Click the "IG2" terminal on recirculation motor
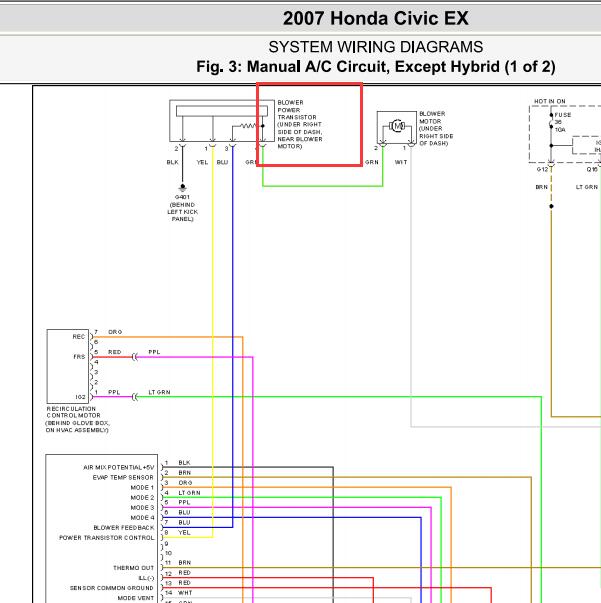601x603 pixels. click(x=80, y=397)
